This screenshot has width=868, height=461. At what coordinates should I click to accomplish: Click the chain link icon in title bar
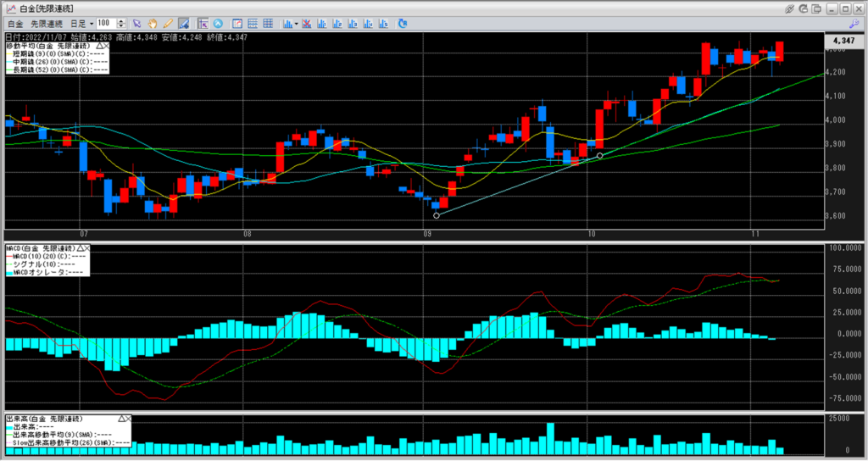[790, 8]
